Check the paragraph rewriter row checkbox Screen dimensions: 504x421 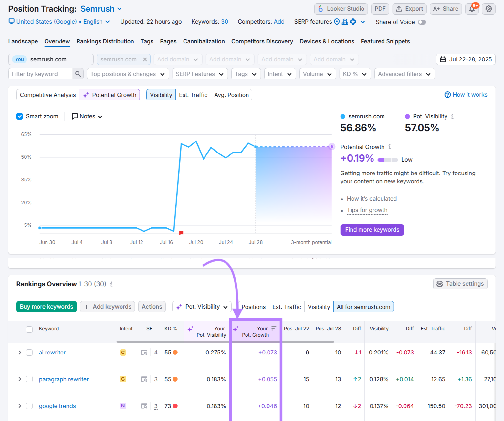tap(29, 379)
